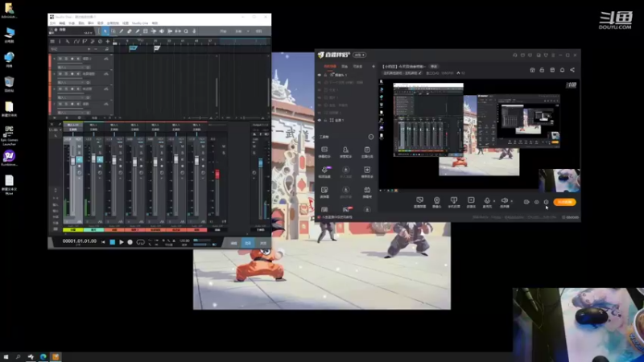The width and height of the screenshot is (644, 362).
Task: Open the 文件 menu in Studio One
Action: tap(52, 23)
